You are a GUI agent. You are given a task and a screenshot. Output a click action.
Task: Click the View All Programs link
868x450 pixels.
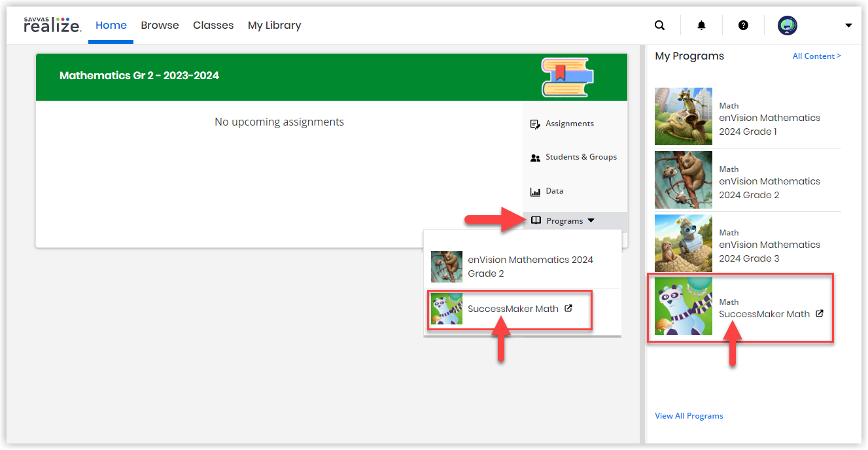(x=689, y=415)
